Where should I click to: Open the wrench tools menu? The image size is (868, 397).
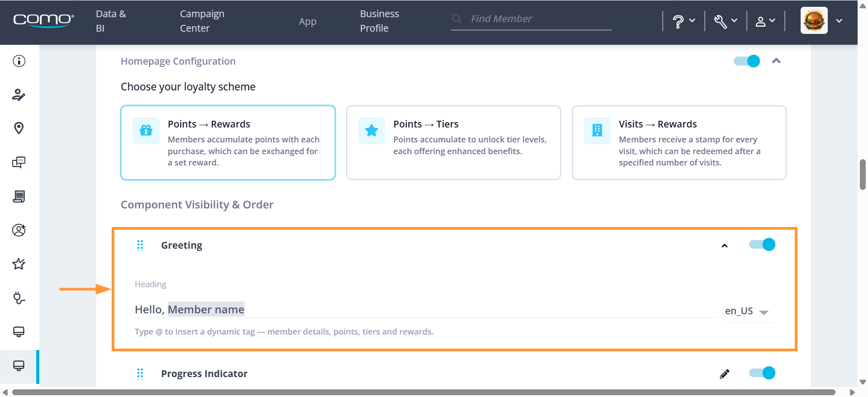(x=726, y=21)
